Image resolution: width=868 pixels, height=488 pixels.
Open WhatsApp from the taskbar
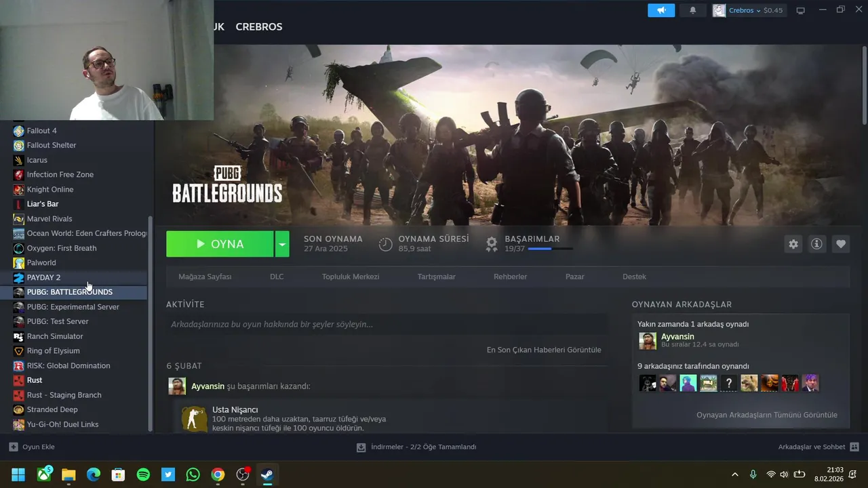point(193,474)
